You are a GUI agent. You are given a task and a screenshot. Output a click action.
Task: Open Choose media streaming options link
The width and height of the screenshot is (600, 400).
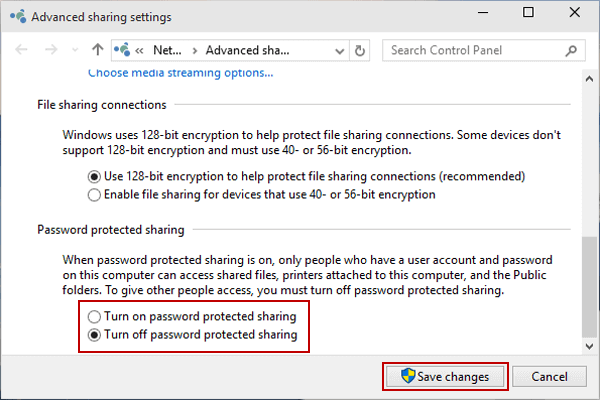(180, 72)
